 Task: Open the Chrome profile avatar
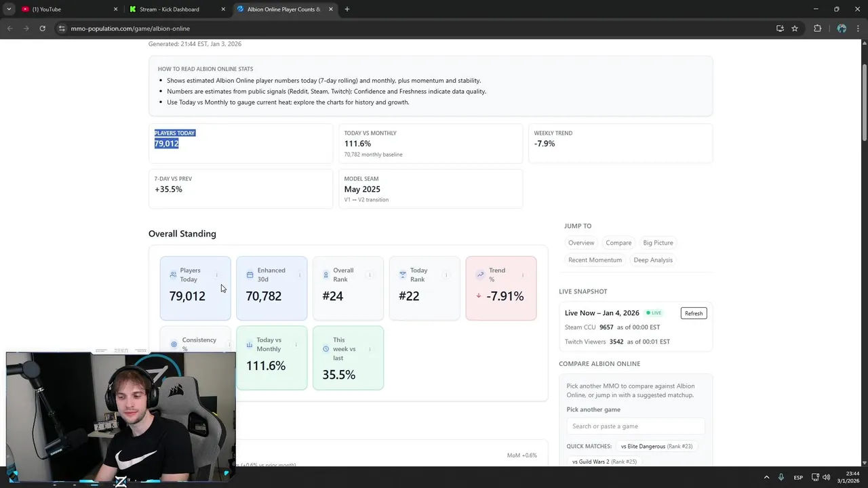click(842, 28)
